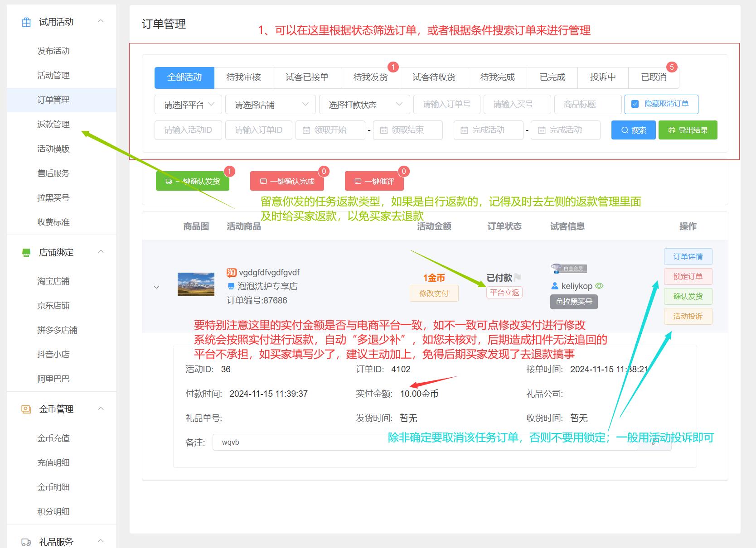Click the 请输入订单号 input field
756x548 pixels.
click(x=446, y=105)
